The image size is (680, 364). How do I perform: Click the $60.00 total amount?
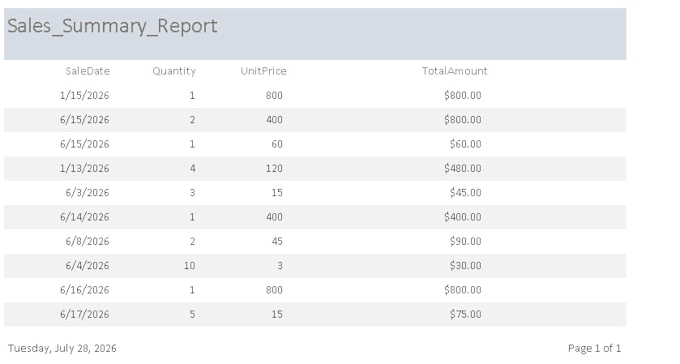click(x=465, y=144)
